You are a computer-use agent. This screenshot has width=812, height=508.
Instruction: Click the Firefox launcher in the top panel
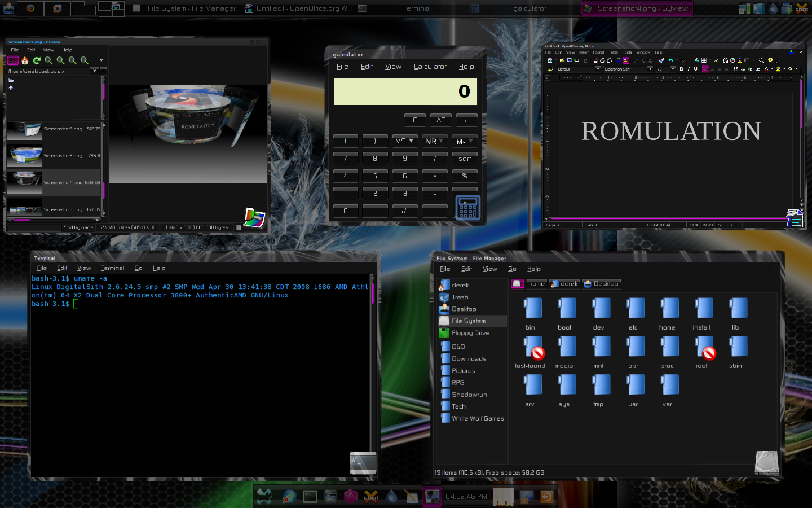click(30, 8)
